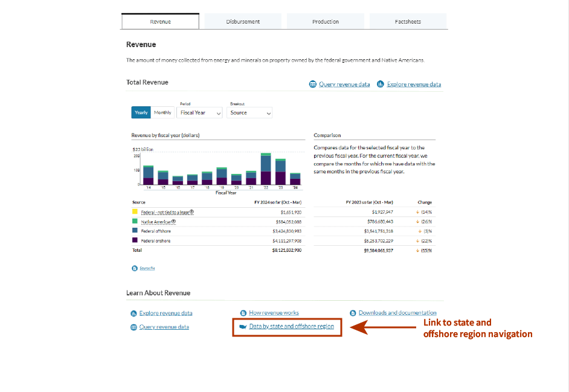Click the Federal offshore blue color swatch
Screen dimensions: 569x392
pyautogui.click(x=135, y=231)
